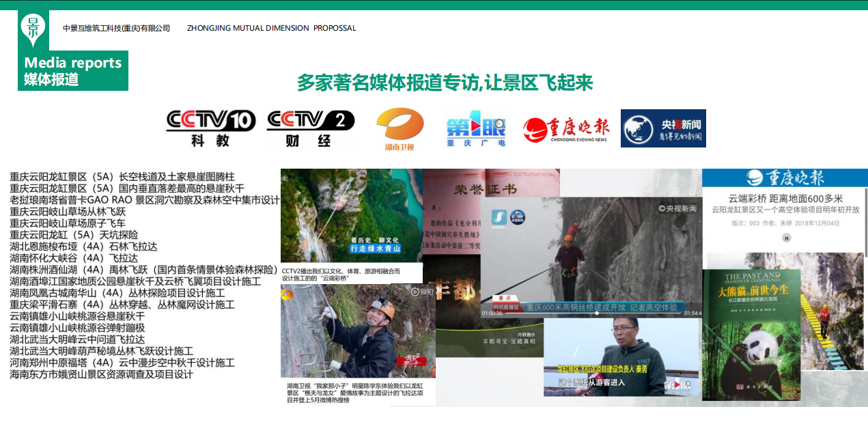Click row '重庆梁平滑石寨（4A）'
Viewport: 868px width, 422px height.
point(122,305)
